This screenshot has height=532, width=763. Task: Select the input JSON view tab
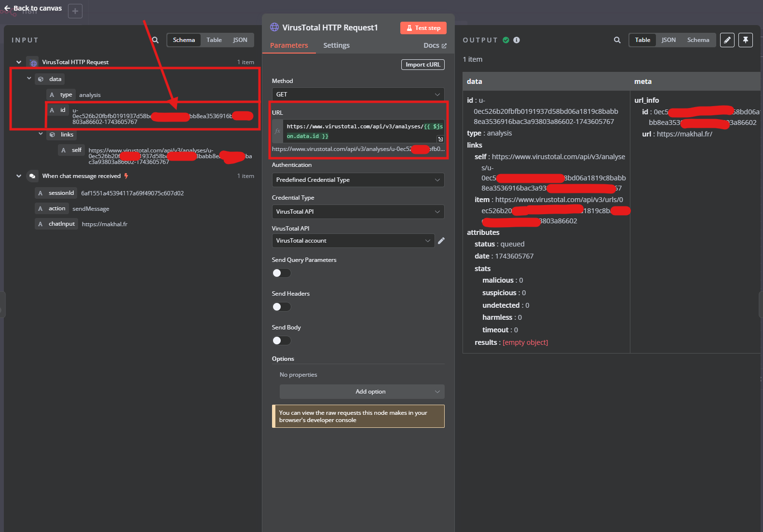pos(240,40)
